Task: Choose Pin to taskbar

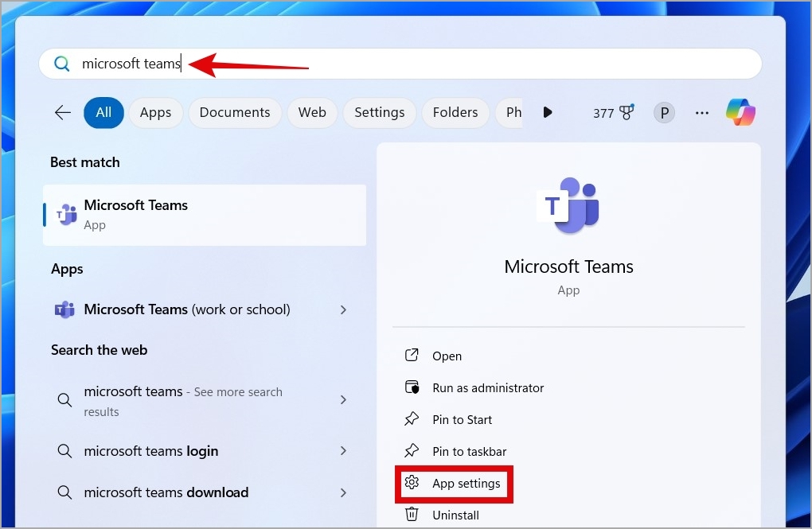Action: (x=469, y=451)
